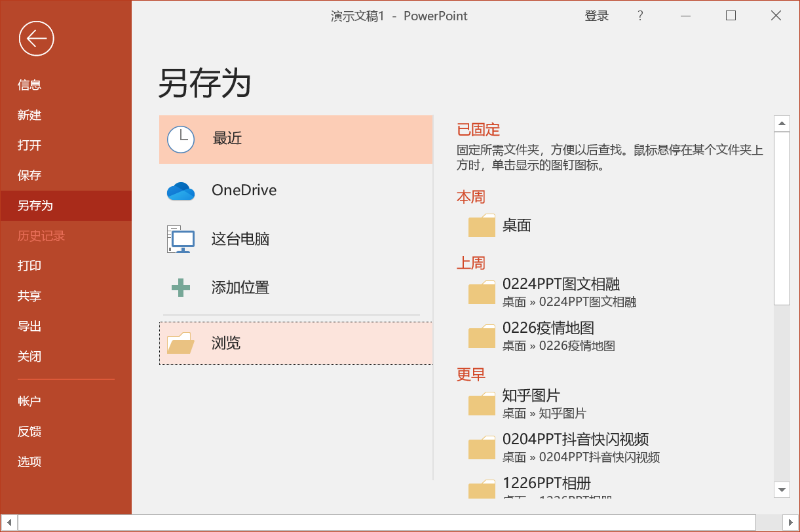This screenshot has width=800, height=532.
Task: Click the back arrow circle icon
Action: 36,39
